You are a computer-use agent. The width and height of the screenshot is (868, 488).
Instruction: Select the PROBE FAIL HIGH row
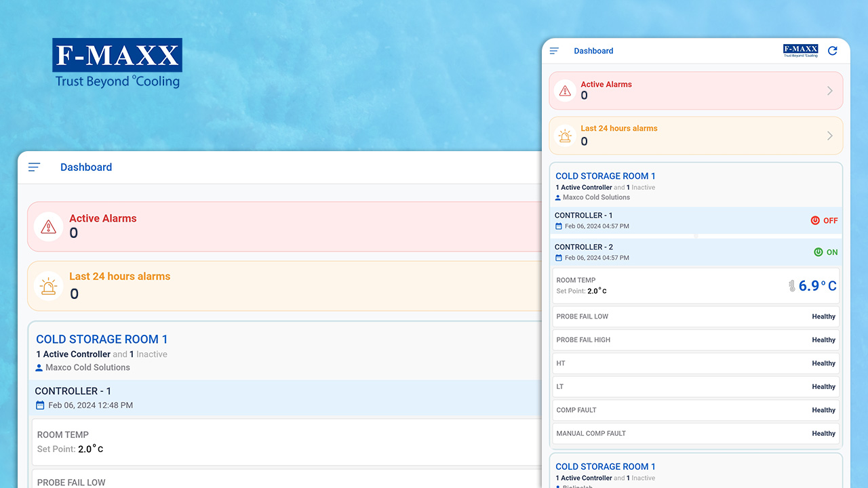click(696, 340)
